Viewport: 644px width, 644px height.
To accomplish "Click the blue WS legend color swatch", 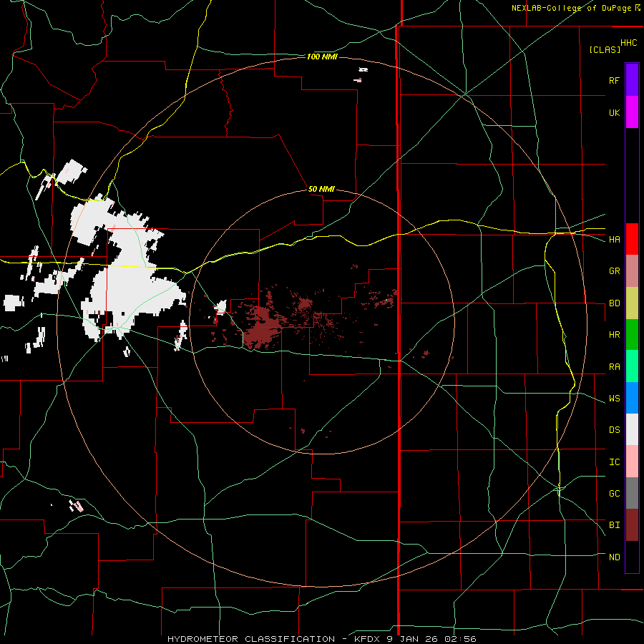I will pos(632,398).
